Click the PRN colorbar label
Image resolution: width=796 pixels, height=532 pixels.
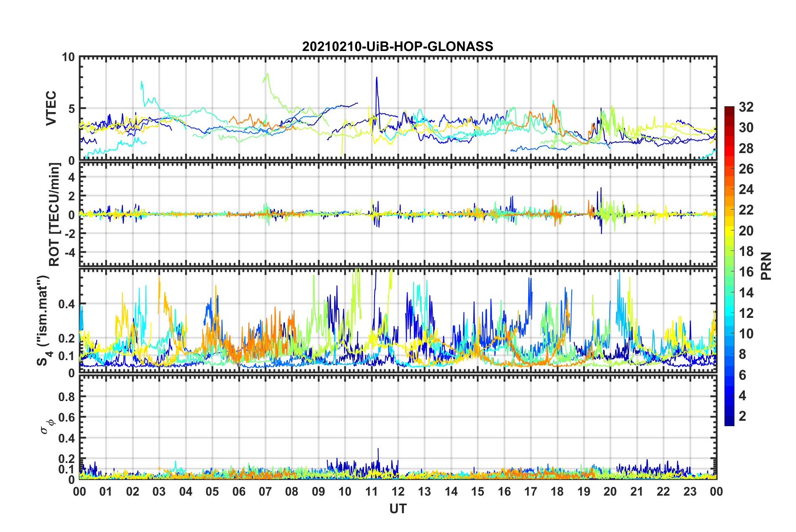(766, 266)
